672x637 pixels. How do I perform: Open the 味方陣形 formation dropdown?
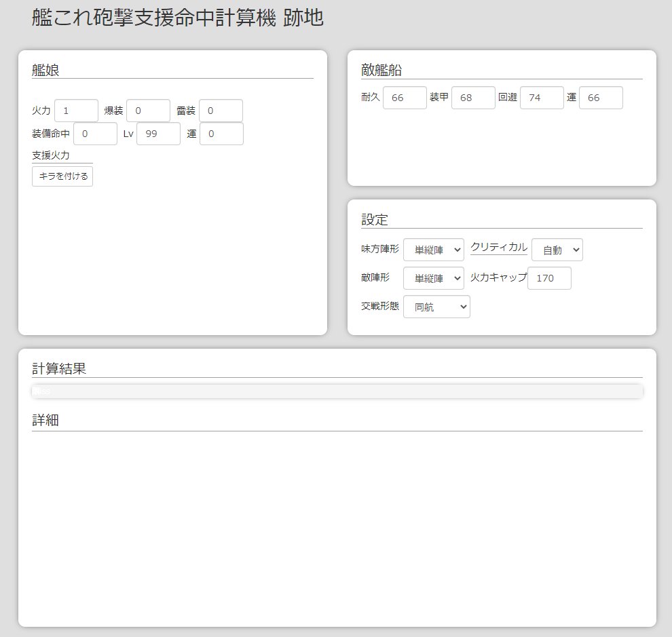pyautogui.click(x=433, y=249)
